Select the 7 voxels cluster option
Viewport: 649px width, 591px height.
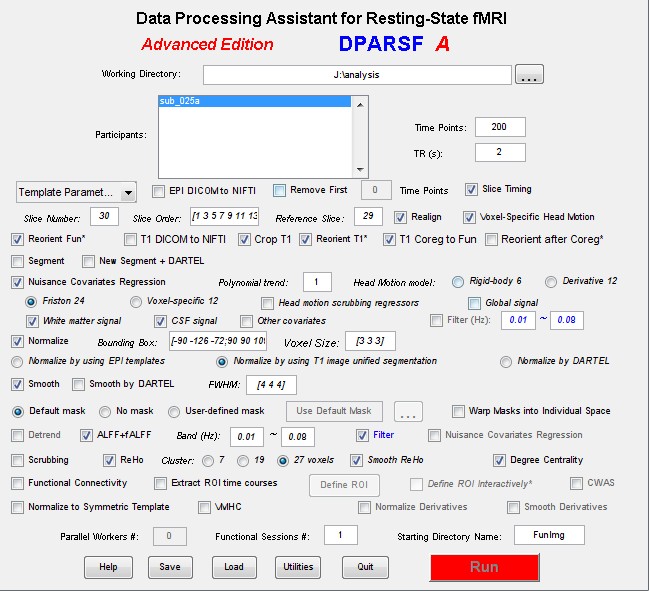coord(208,461)
